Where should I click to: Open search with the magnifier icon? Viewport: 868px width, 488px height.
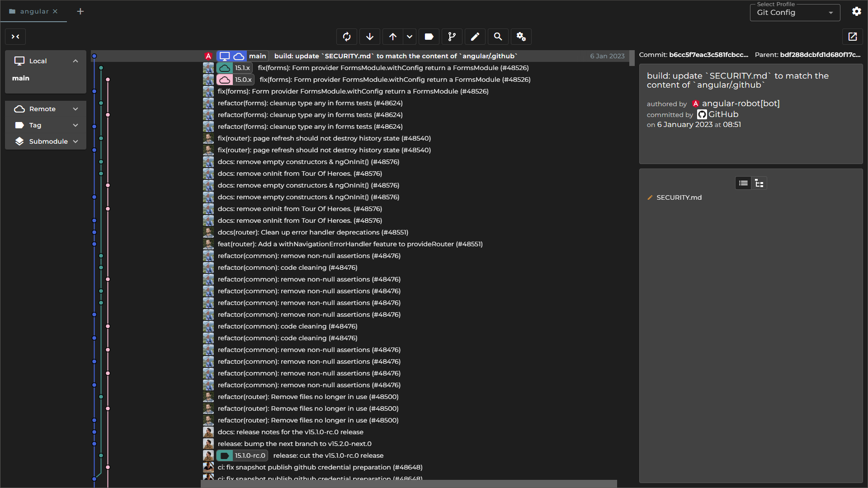click(498, 37)
